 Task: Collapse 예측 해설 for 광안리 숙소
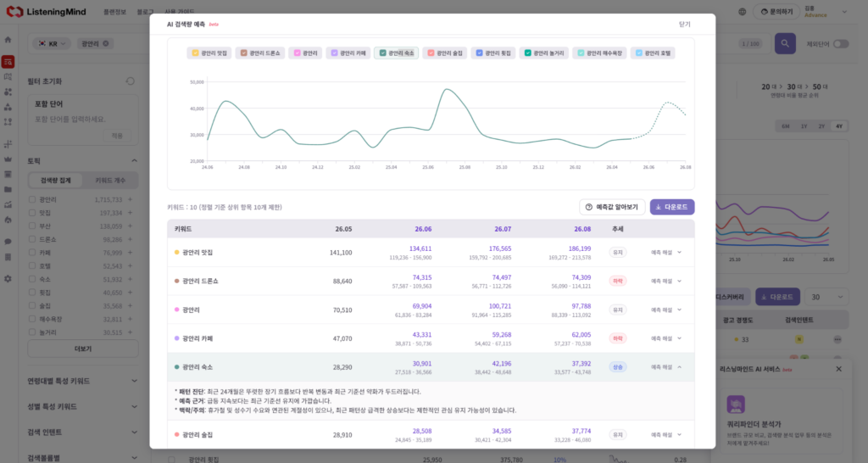(x=666, y=367)
